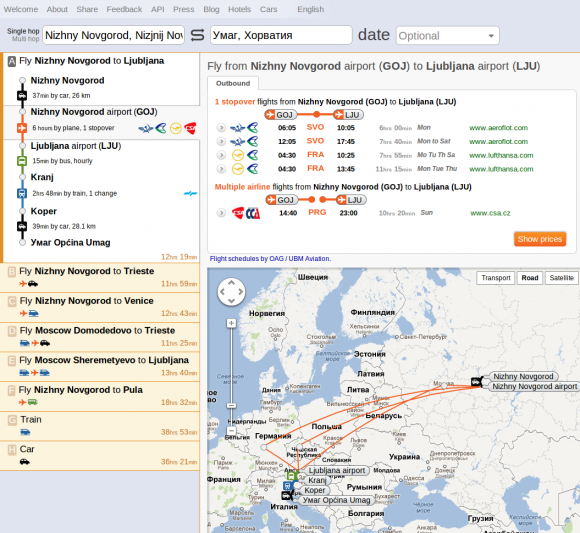Screen dimensions: 580x533
Task: Click Умаг Općina Umag label on map
Action: tap(336, 500)
